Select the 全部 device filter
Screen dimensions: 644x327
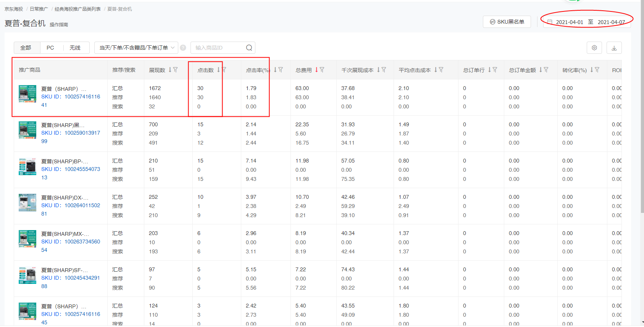[x=26, y=48]
